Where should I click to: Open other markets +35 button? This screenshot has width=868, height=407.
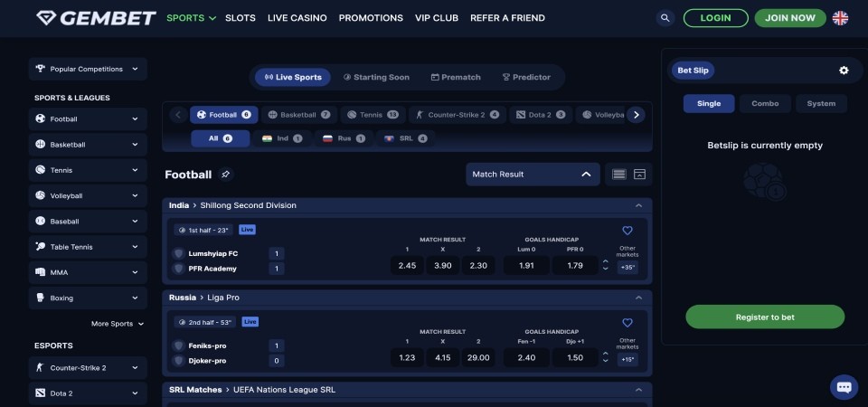(627, 268)
